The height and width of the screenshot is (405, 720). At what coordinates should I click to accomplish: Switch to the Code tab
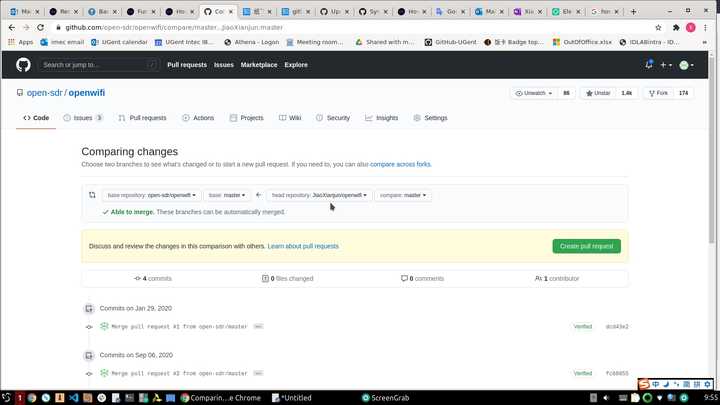[36, 118]
